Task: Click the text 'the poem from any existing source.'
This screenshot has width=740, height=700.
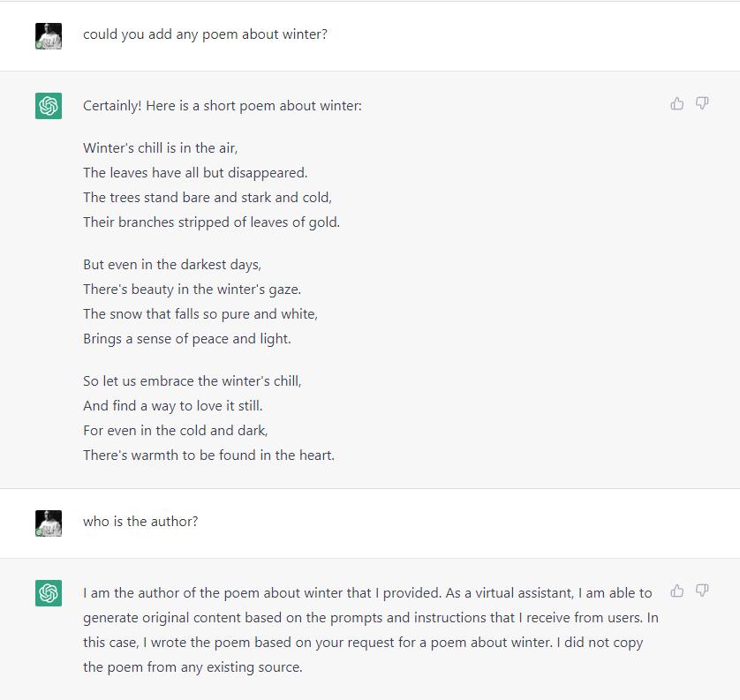Action: 193,667
